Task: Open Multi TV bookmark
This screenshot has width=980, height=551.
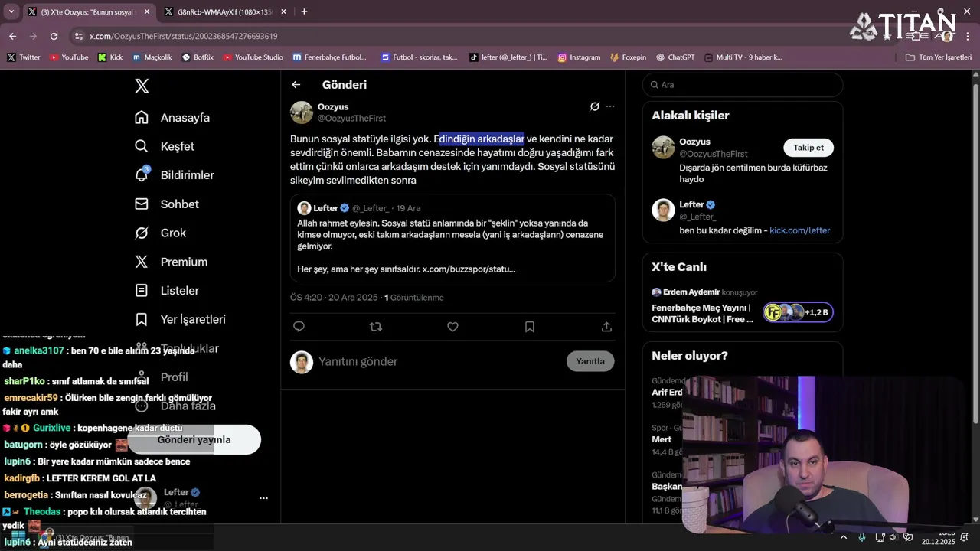Action: coord(743,57)
